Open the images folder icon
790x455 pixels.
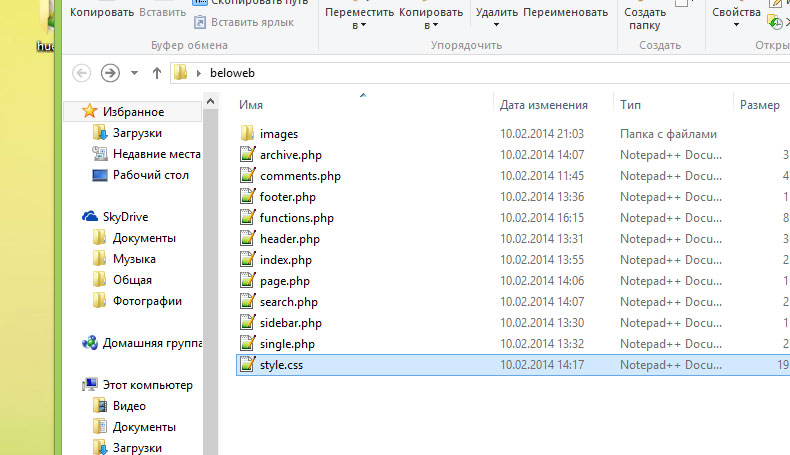pyautogui.click(x=248, y=133)
